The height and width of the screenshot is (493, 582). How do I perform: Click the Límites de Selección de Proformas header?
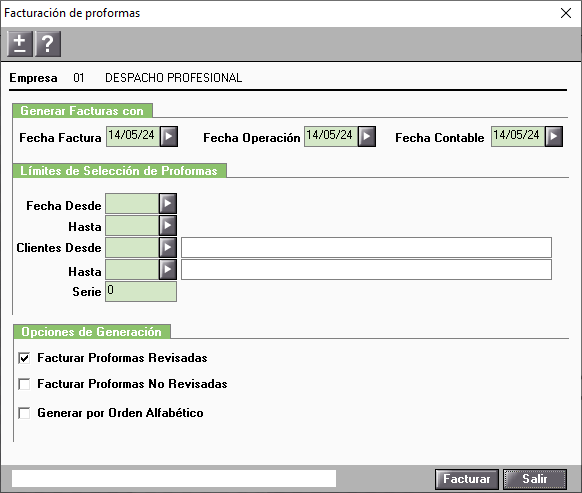(x=119, y=170)
